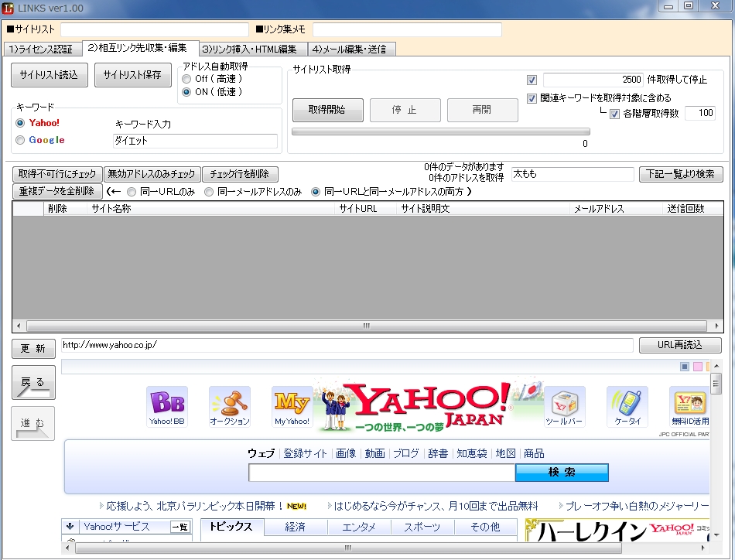Screen dimensions: 735x560
Task: Click the Yahoo! Japan logo
Action: (x=429, y=406)
